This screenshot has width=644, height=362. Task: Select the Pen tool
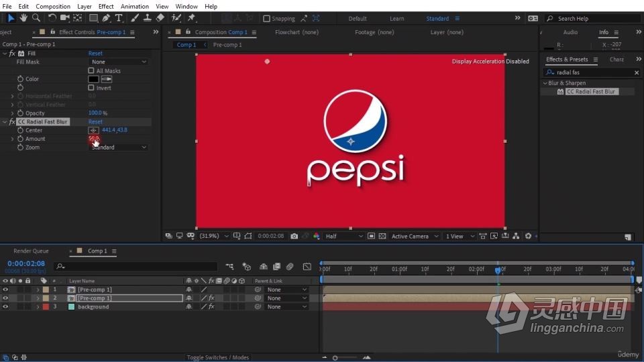point(106,17)
